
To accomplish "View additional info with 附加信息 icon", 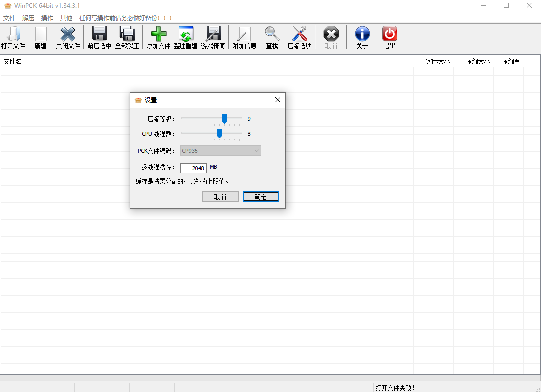I will click(244, 37).
